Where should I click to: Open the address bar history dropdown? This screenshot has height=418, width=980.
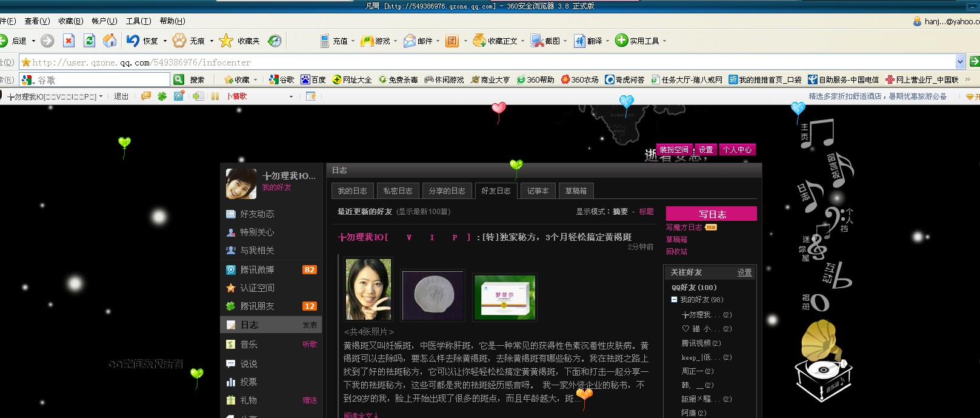[960, 62]
